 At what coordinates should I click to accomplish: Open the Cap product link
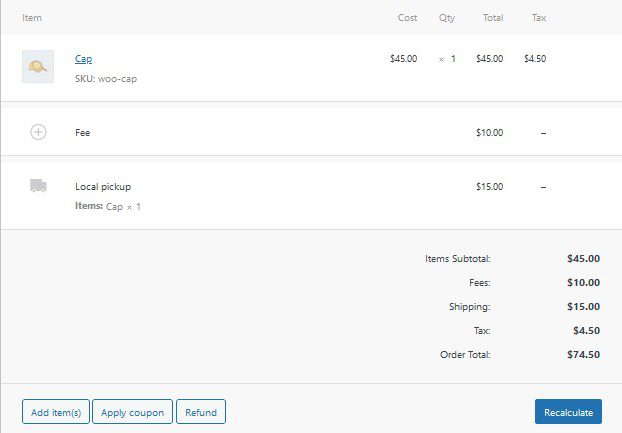[83, 59]
